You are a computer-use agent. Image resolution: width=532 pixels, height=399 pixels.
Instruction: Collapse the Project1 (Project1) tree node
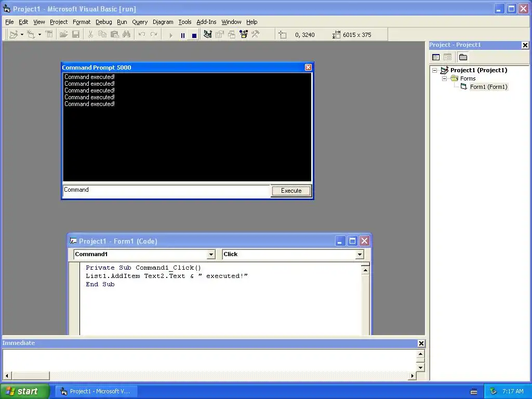(x=435, y=70)
